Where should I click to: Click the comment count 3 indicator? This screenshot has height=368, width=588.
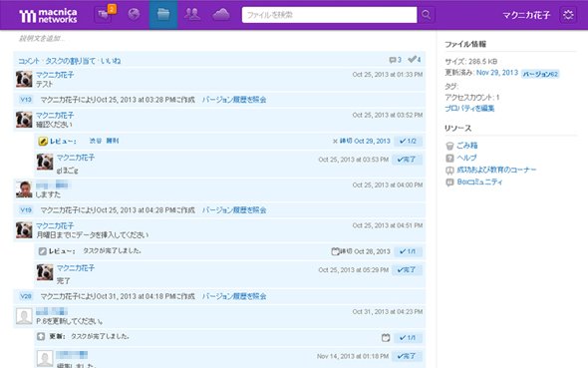(x=396, y=60)
